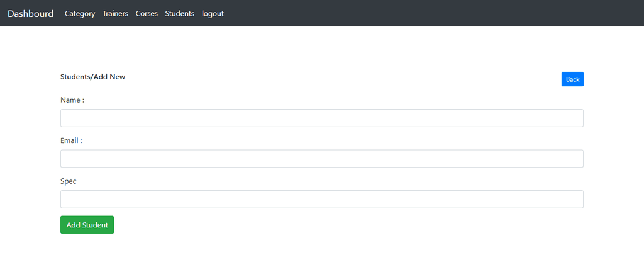Select Students in the top navigation
This screenshot has height=279, width=644.
[x=179, y=14]
